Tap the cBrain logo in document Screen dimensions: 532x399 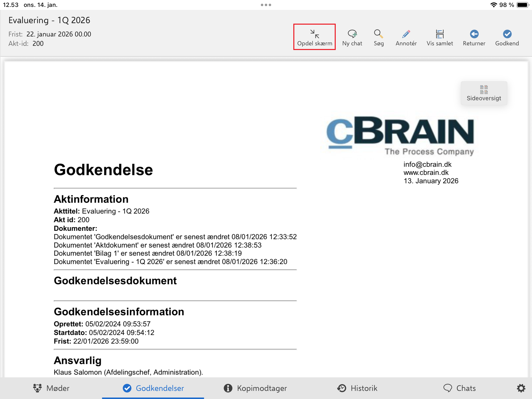click(400, 136)
